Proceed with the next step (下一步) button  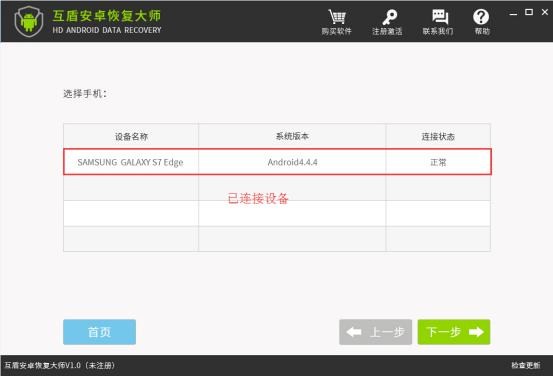454,332
